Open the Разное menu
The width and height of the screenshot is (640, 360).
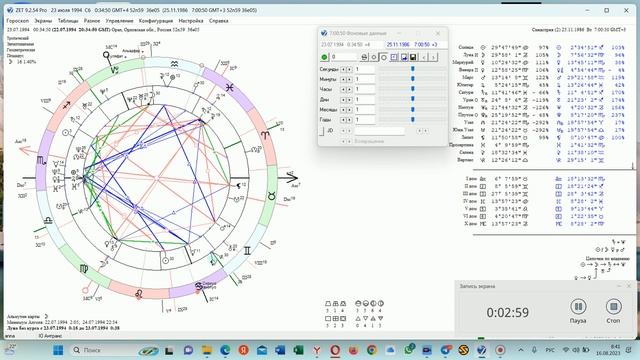pyautogui.click(x=92, y=20)
